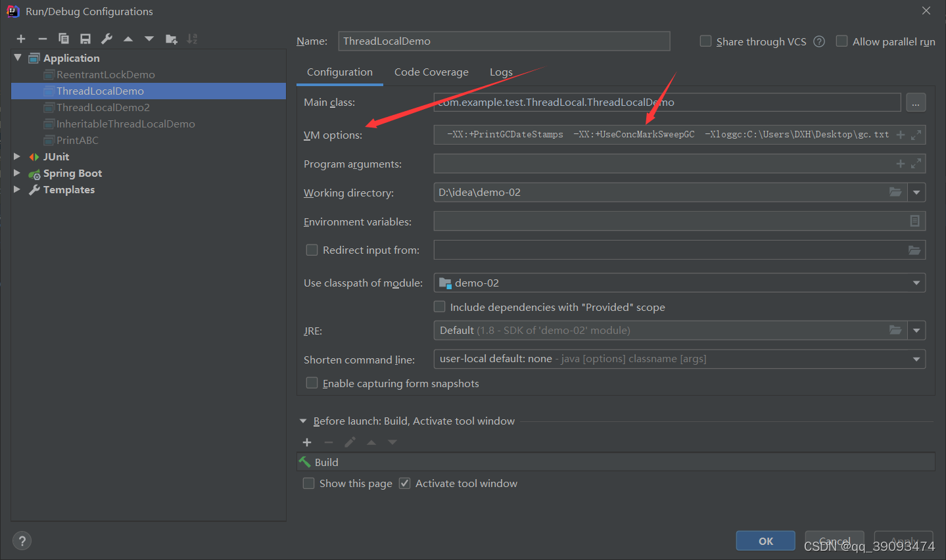The image size is (946, 560).
Task: Open working directory dropdown arrow
Action: [916, 193]
